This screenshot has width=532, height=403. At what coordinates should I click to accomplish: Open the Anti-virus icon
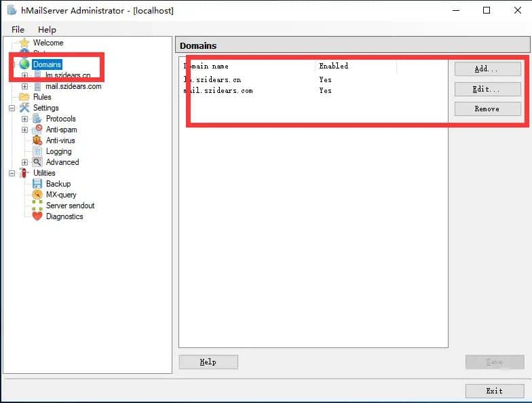tap(37, 140)
